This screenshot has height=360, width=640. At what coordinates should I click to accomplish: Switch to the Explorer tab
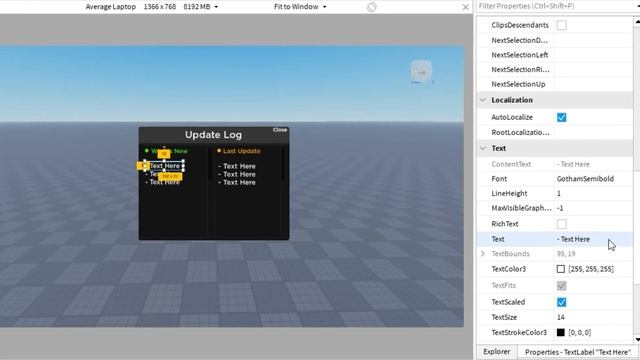tap(496, 352)
